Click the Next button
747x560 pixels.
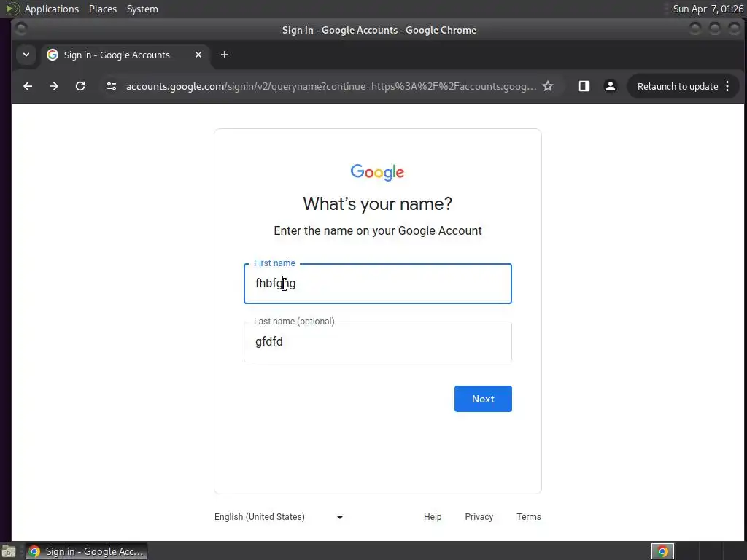(483, 399)
